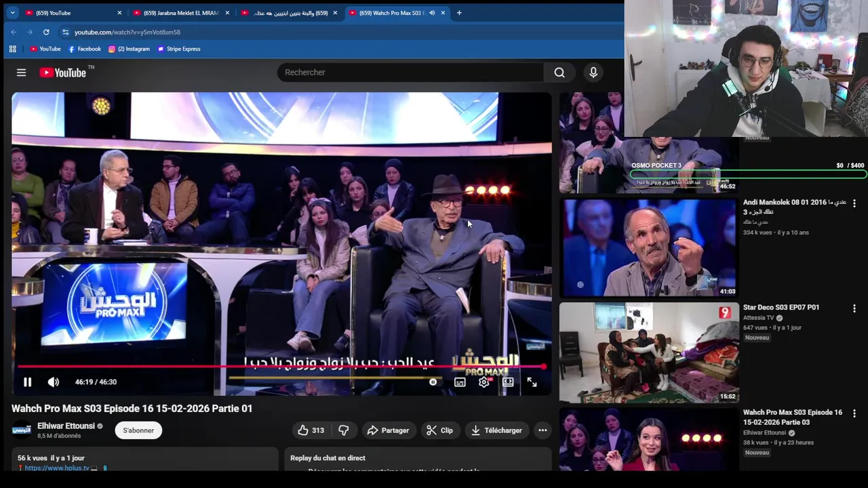Open the Facebook bookmark
868x488 pixels.
pyautogui.click(x=84, y=49)
